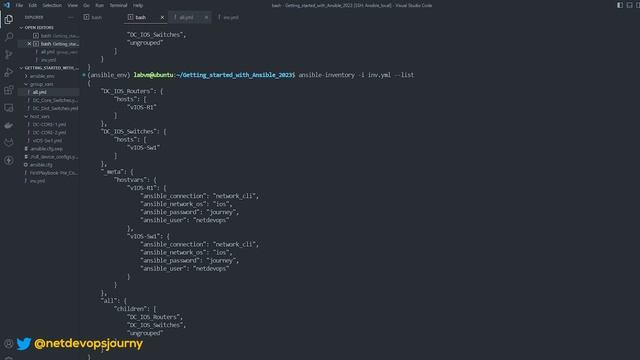640x360 pixels.
Task: Collapse the host_vars folder
Action: click(x=39, y=116)
